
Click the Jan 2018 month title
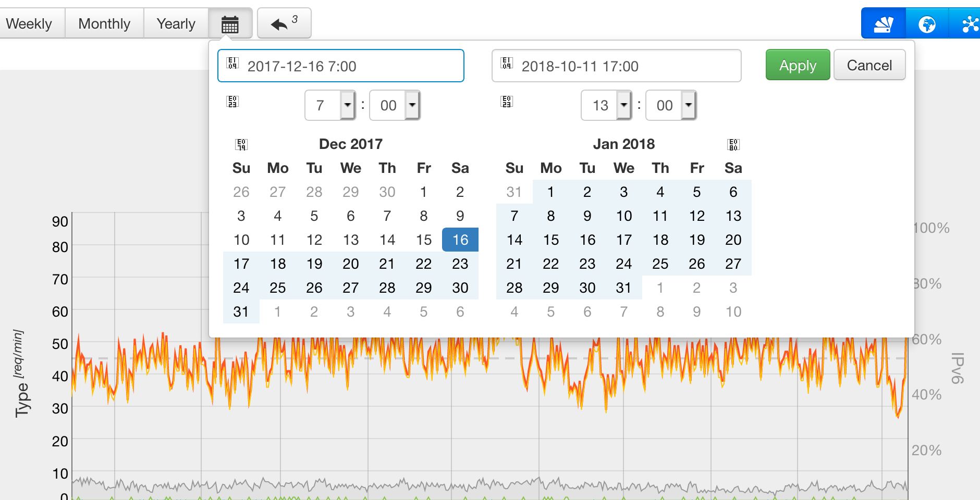(x=624, y=144)
